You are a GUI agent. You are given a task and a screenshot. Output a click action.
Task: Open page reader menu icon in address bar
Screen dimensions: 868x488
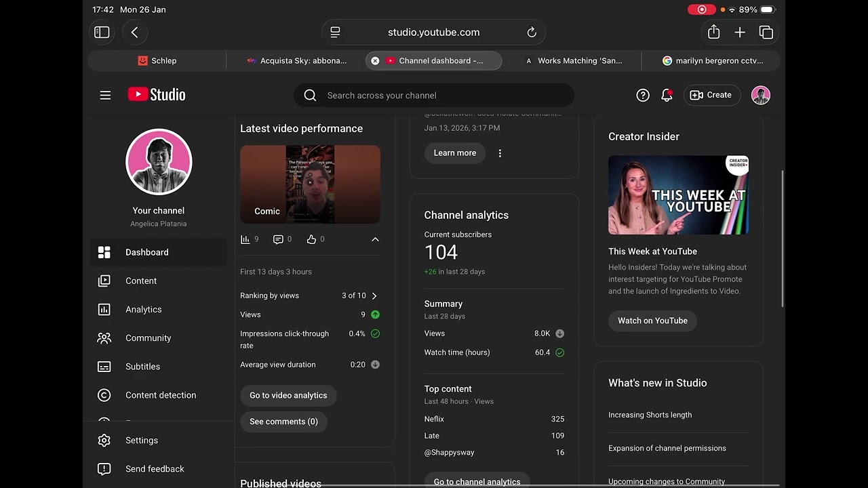coord(335,32)
